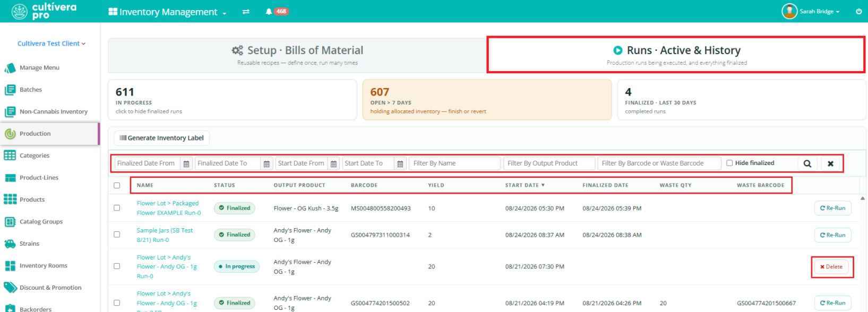Open calendar picker for Start Date To
868x312 pixels.
point(400,163)
